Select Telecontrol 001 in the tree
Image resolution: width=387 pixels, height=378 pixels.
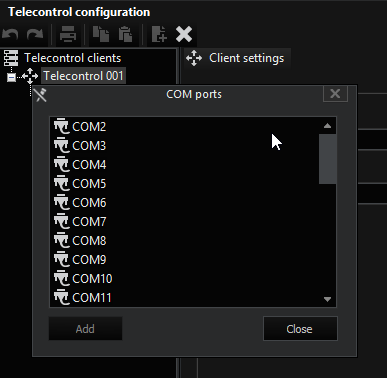click(83, 76)
